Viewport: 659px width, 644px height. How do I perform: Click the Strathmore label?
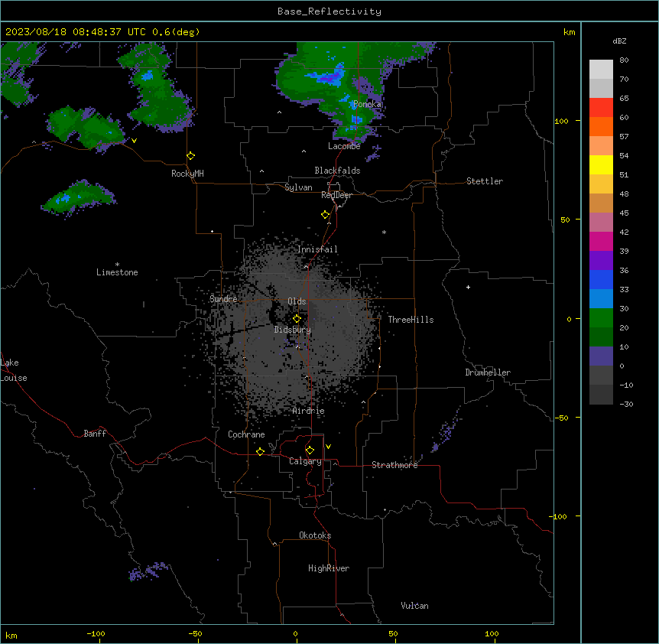394,465
